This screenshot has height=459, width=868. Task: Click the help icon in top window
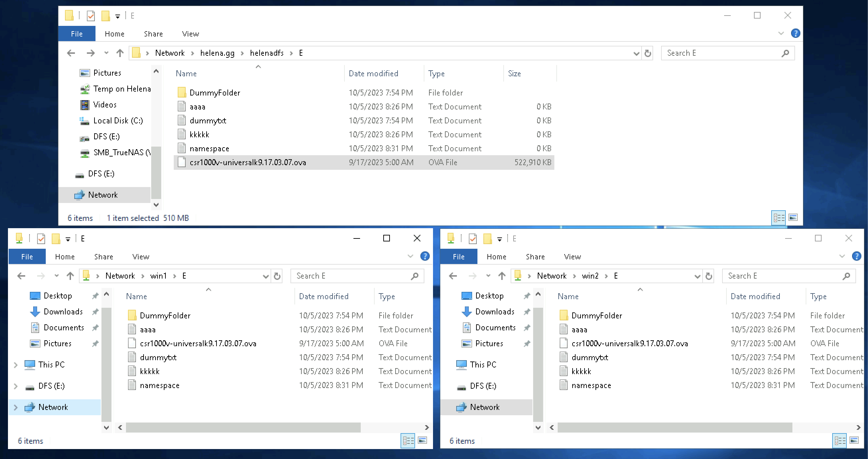point(795,33)
